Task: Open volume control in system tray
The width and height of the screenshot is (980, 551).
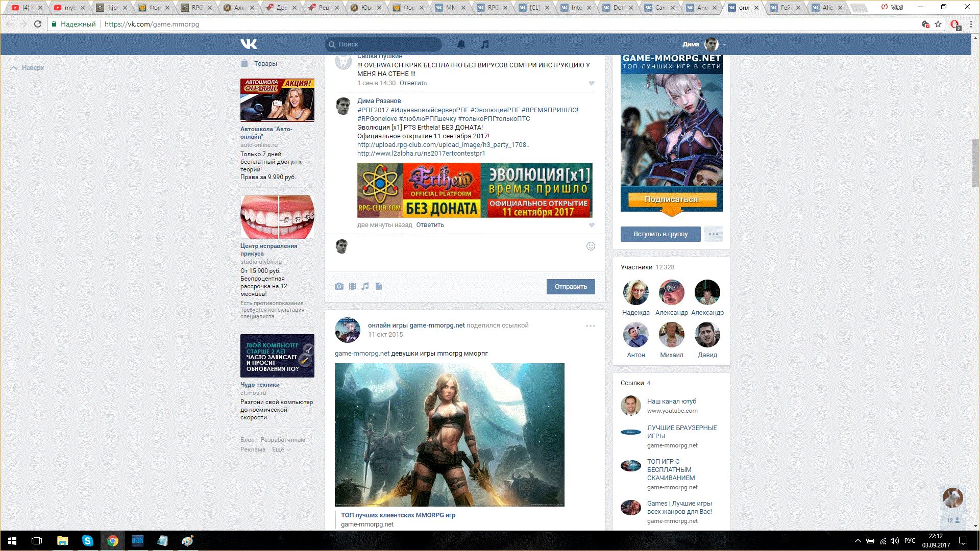Action: coord(895,541)
